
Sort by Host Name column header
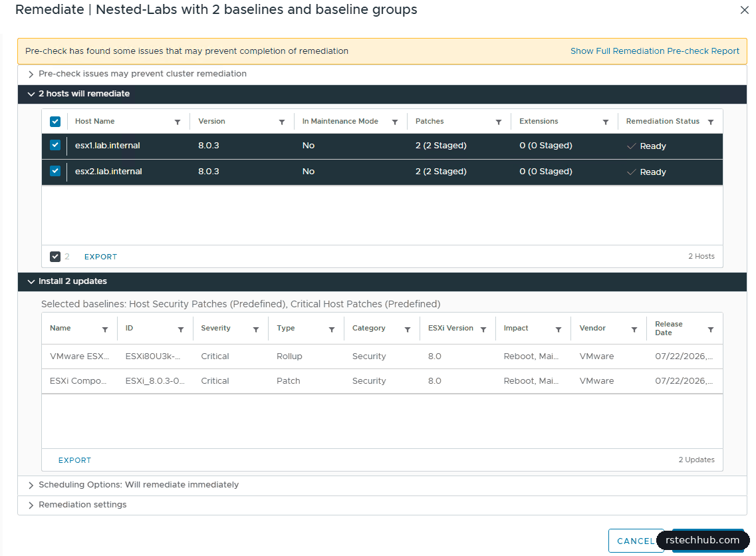click(x=94, y=121)
